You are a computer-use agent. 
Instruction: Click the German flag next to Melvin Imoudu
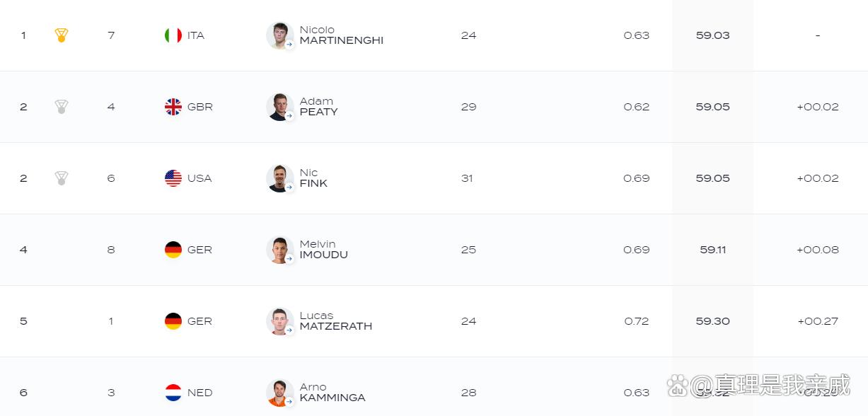coord(173,250)
